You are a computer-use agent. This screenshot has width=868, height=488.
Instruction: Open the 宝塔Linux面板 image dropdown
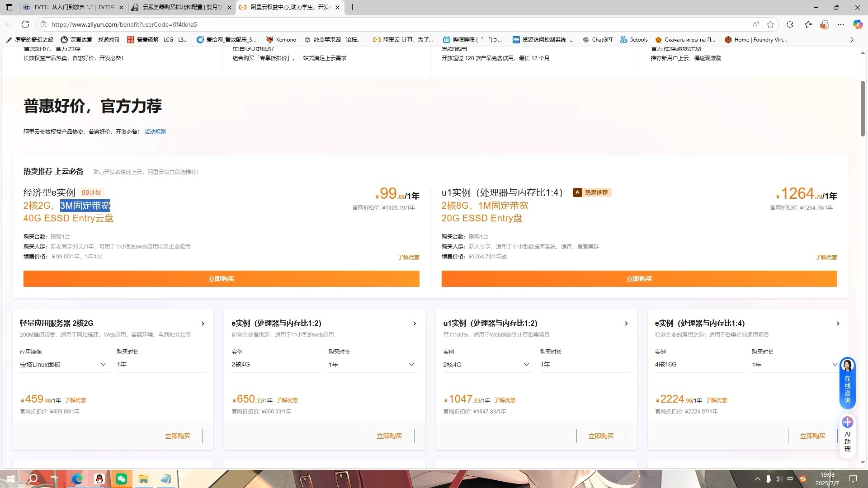(63, 365)
